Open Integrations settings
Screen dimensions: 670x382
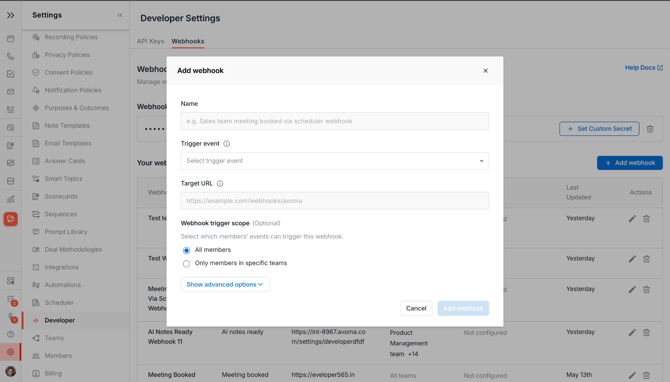tap(62, 267)
